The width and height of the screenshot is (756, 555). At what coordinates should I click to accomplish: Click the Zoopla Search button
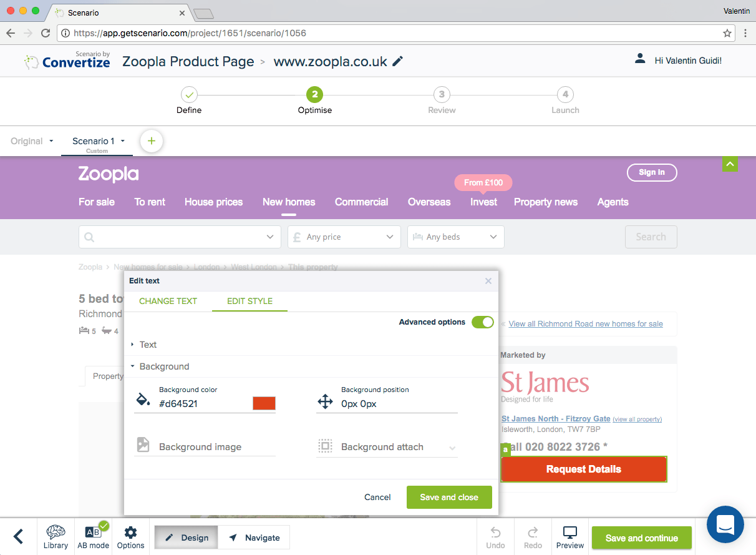(x=651, y=237)
